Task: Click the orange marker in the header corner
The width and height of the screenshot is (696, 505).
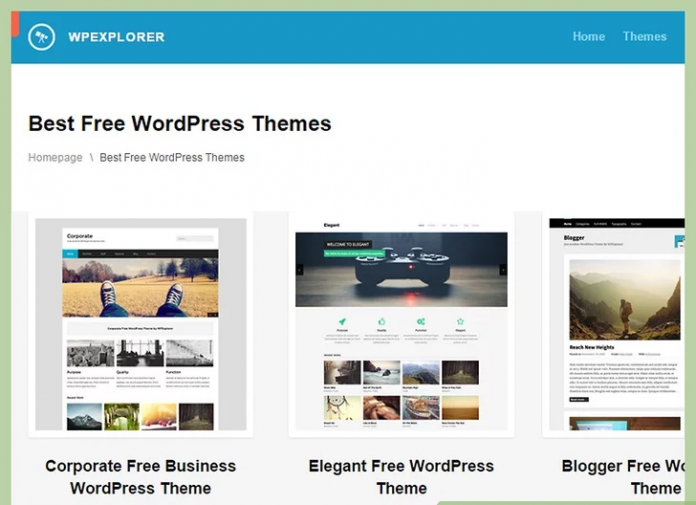Action: [x=15, y=24]
